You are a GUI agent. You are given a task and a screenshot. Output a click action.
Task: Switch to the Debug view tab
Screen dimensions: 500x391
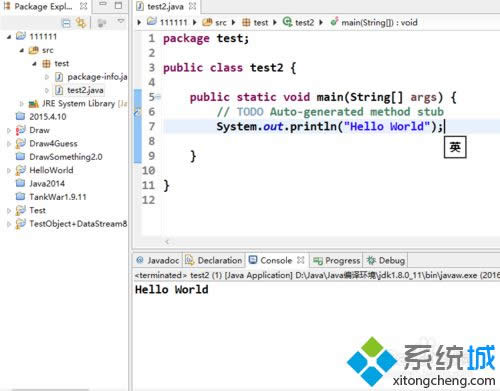pos(386,260)
